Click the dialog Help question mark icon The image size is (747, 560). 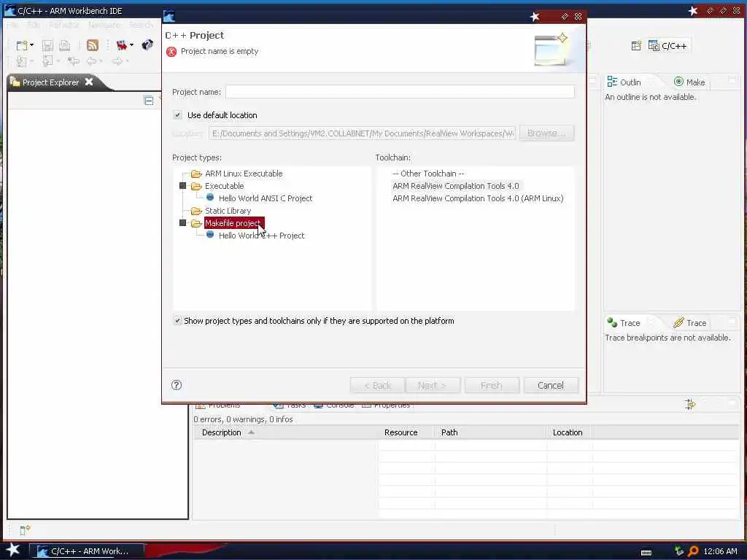pyautogui.click(x=177, y=385)
